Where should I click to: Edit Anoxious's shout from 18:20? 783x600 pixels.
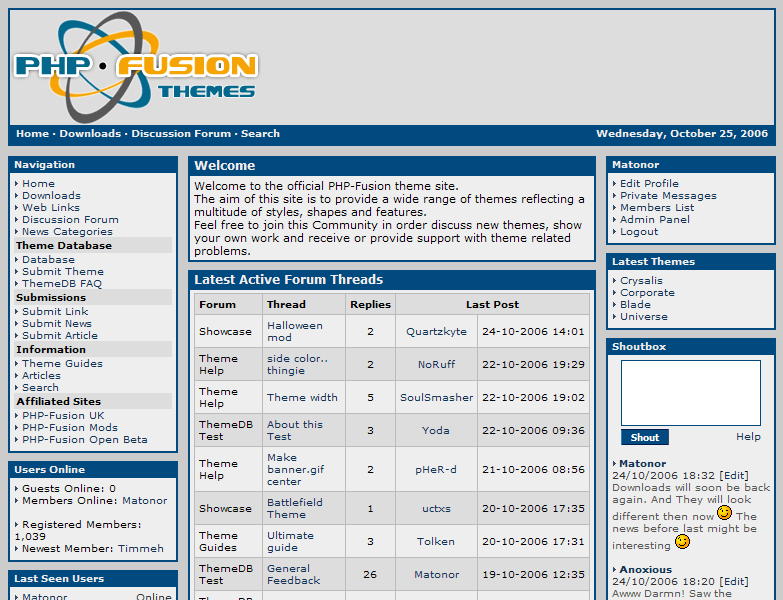(x=734, y=582)
